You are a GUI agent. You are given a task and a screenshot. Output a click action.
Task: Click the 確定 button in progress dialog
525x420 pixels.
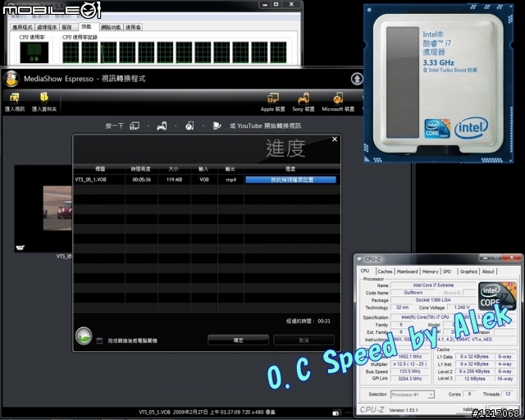point(238,340)
